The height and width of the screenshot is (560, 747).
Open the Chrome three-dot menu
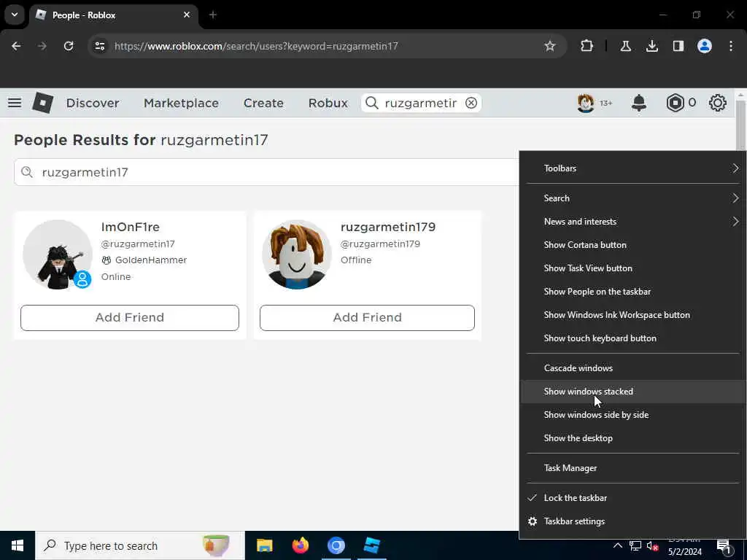[x=731, y=46]
